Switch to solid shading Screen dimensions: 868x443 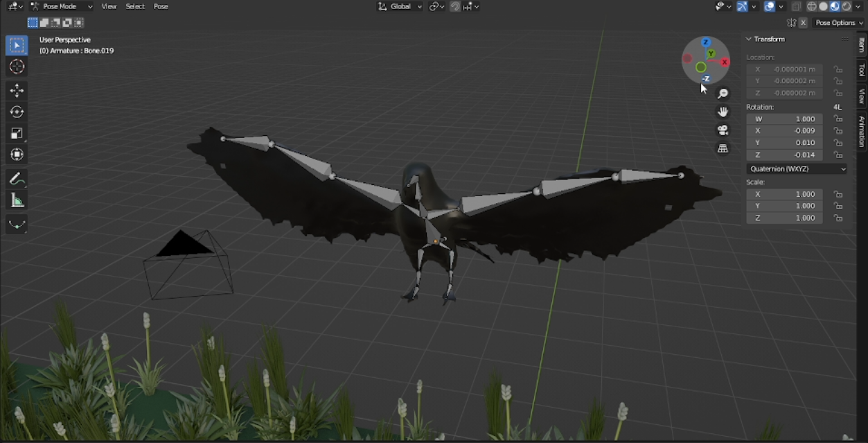(x=823, y=6)
